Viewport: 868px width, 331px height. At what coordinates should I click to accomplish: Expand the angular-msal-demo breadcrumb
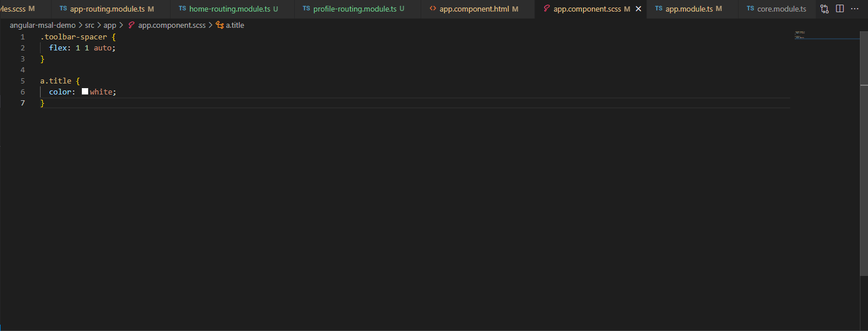[x=42, y=26]
